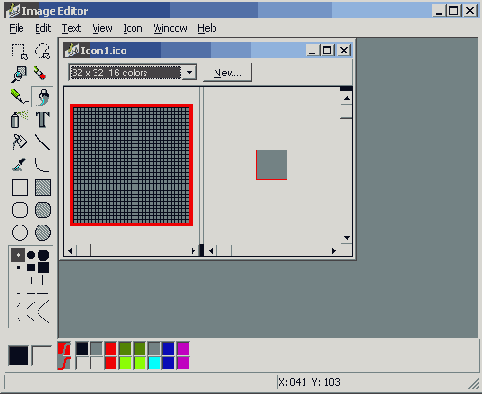Choose the empty Rounded Rectangle tool
The height and width of the screenshot is (394, 482).
(20, 210)
